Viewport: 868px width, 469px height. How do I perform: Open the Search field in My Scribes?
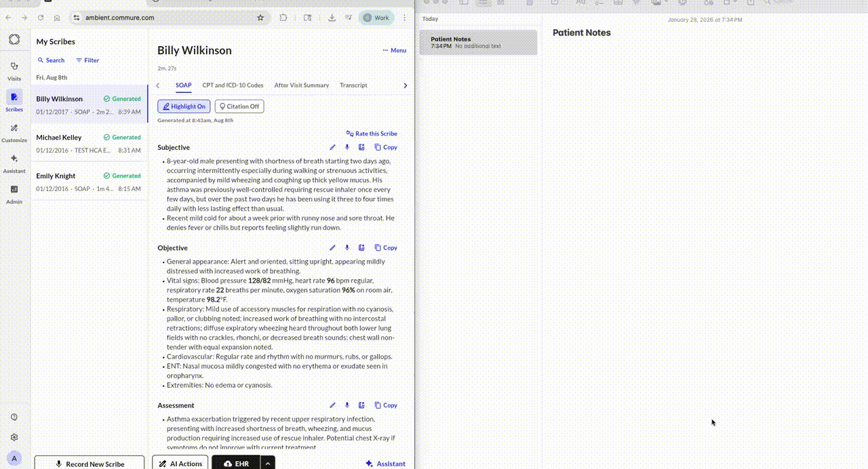51,60
